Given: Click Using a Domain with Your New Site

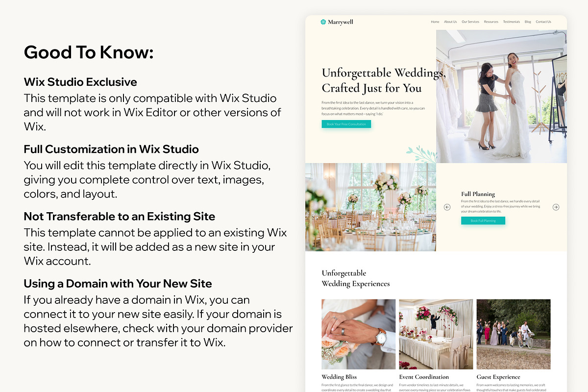Looking at the screenshot, I should click(118, 283).
